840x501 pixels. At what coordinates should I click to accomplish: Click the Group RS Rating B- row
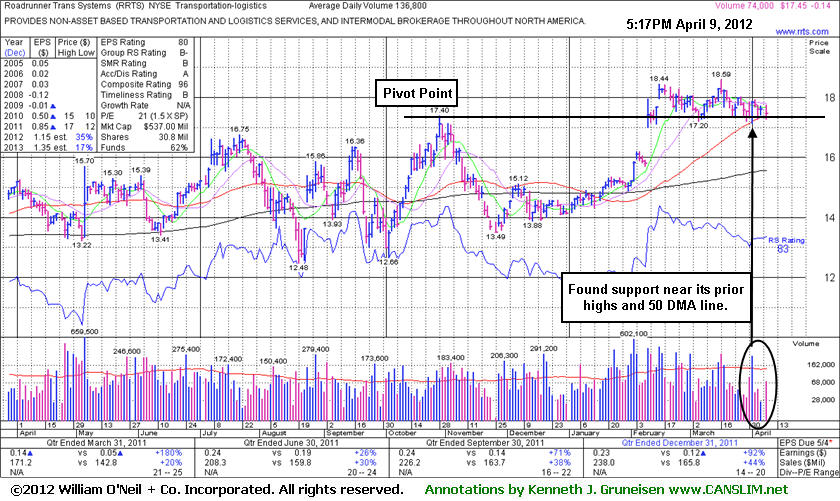pos(145,53)
